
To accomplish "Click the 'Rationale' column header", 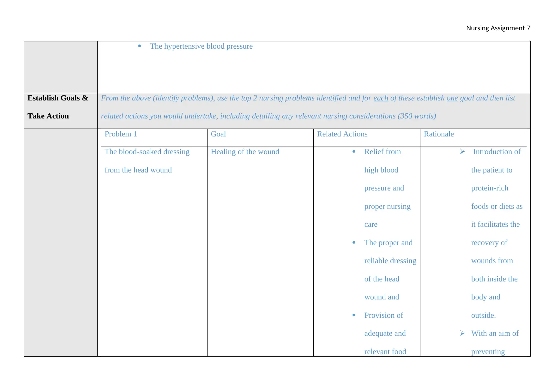I will click(x=439, y=134).
